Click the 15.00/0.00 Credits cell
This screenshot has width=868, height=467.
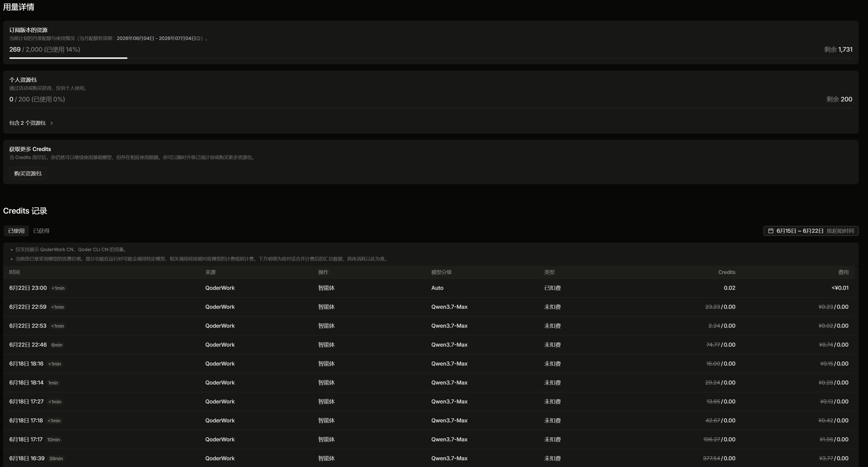(x=720, y=363)
